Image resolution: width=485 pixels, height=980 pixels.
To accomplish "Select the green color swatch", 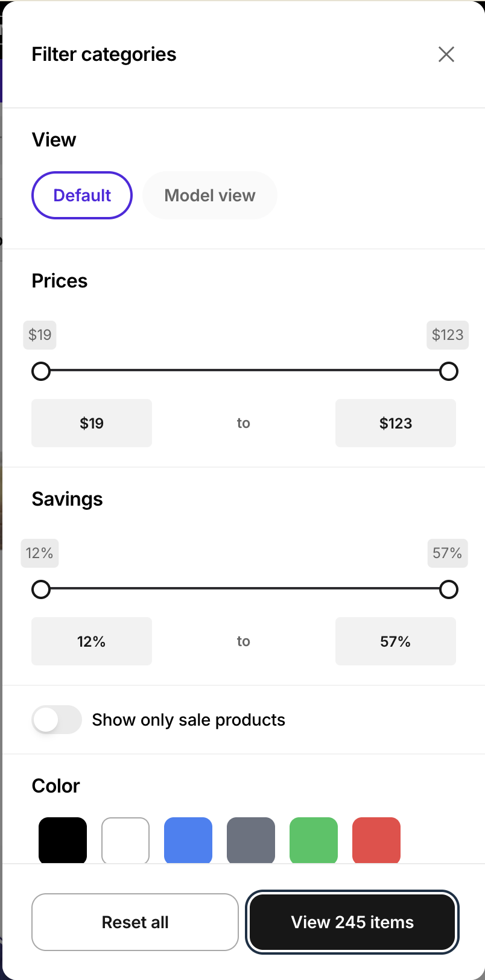I will coord(314,840).
